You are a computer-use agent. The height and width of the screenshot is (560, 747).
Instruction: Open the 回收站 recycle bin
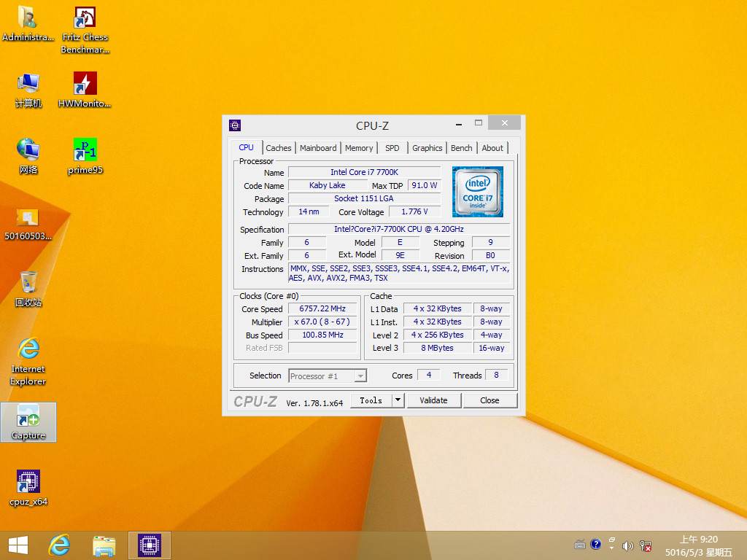coord(28,289)
